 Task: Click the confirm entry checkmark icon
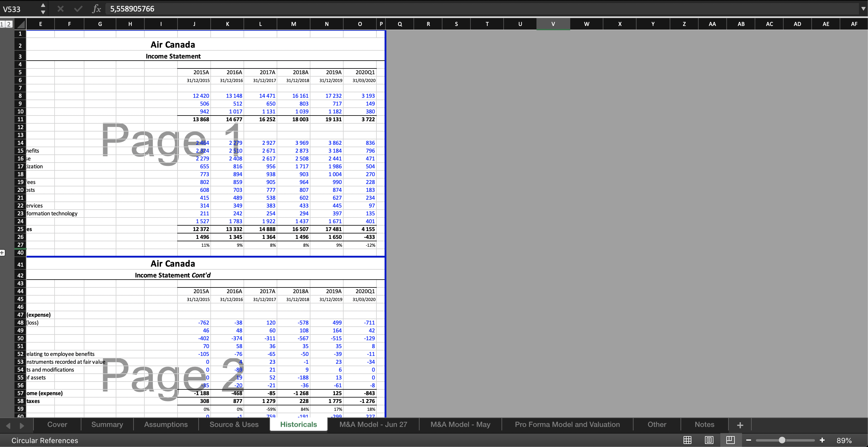tap(78, 9)
